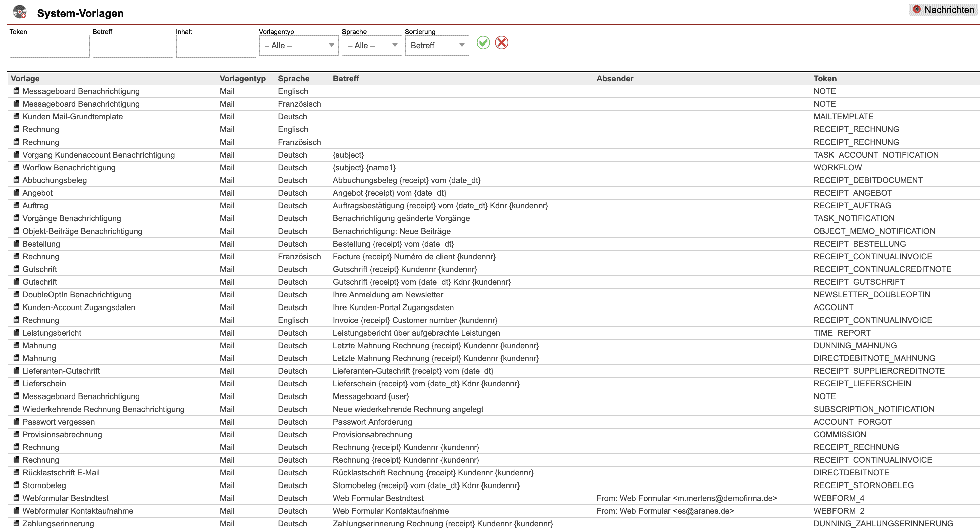
Task: Click the Token filter input field
Action: (50, 47)
